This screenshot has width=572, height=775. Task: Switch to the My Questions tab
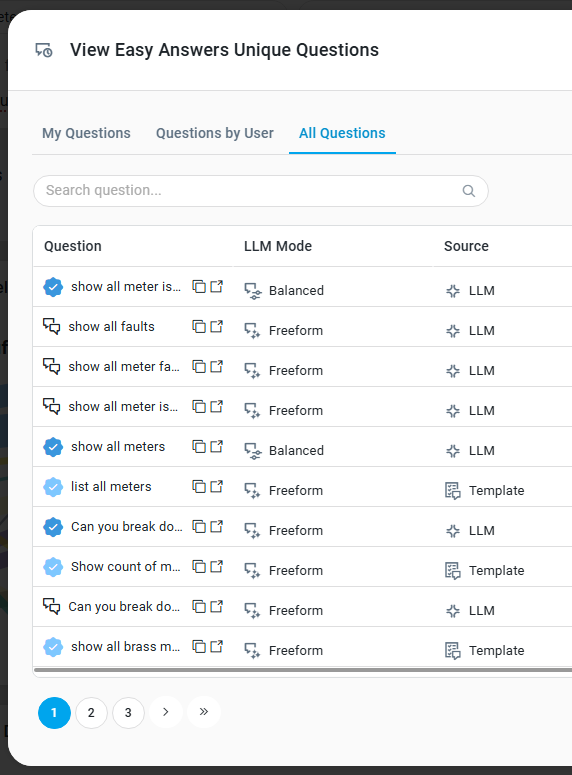click(86, 133)
